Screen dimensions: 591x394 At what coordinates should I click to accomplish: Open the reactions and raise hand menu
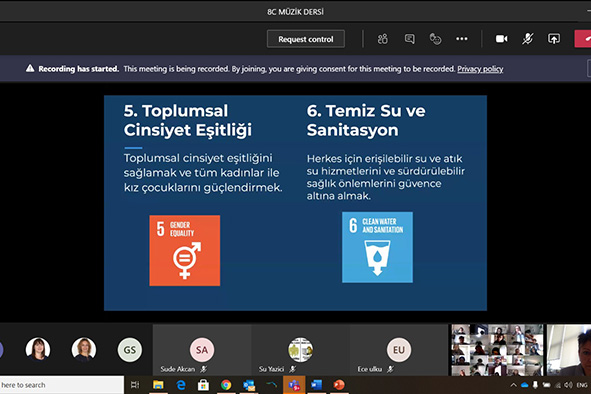point(435,39)
